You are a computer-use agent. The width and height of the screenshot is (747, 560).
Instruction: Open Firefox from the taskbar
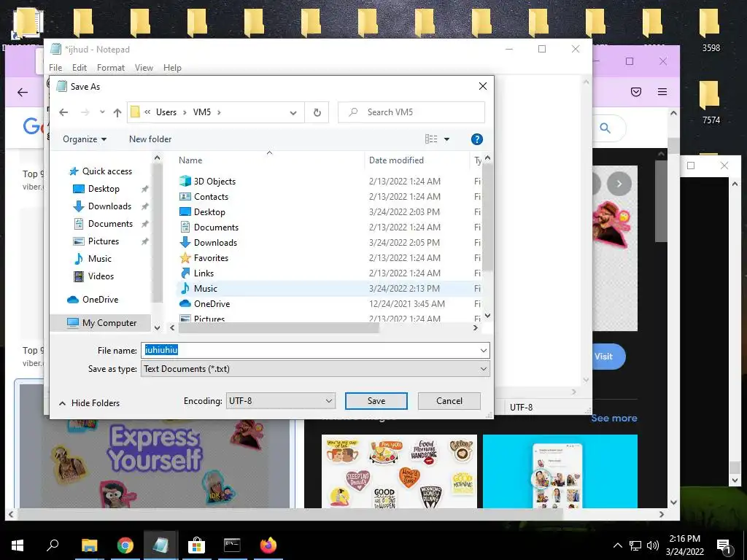click(268, 545)
